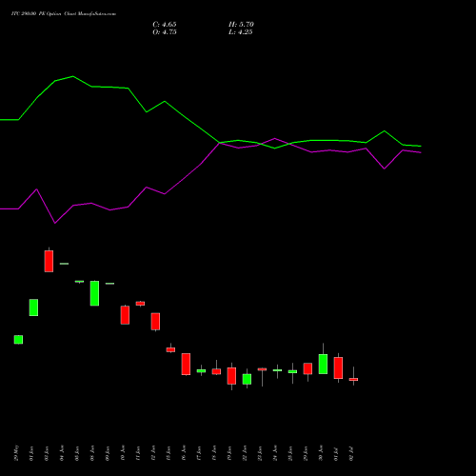
Task: Click the '01 Jul' date axis label
Action: [336, 454]
